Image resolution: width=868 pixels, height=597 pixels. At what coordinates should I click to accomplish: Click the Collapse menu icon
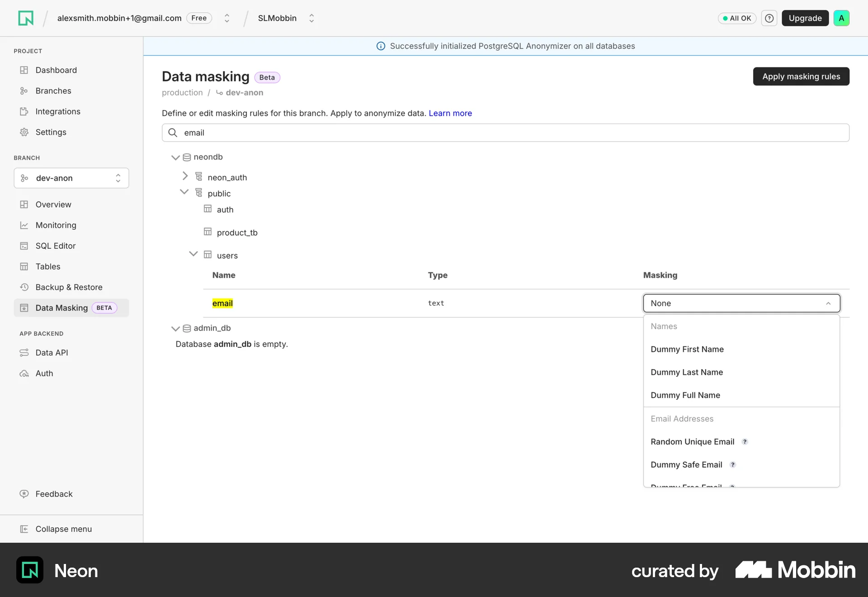24,529
